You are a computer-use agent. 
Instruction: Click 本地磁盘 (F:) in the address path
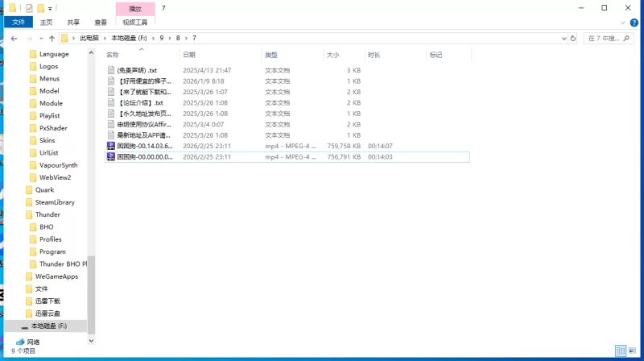(x=129, y=38)
